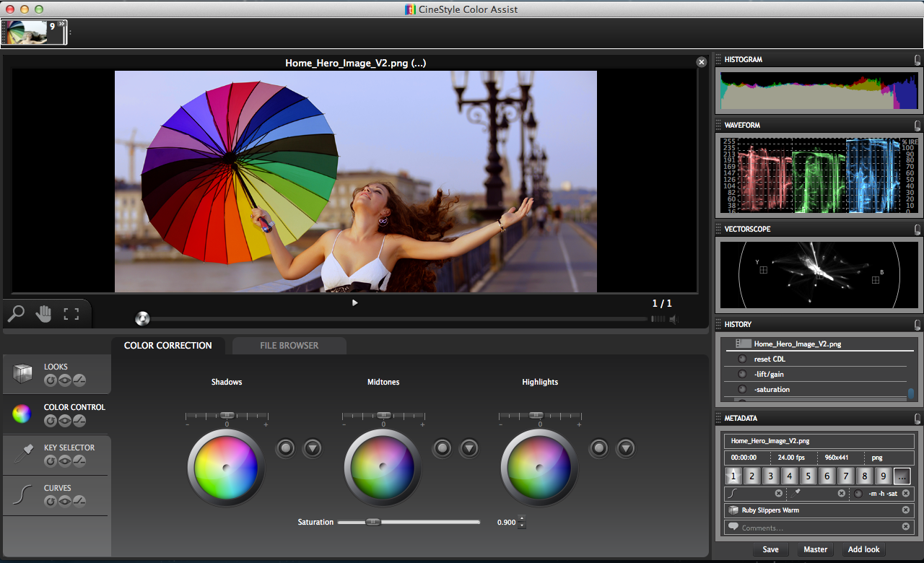Open the Shadows wheel dropdown arrow

point(313,448)
